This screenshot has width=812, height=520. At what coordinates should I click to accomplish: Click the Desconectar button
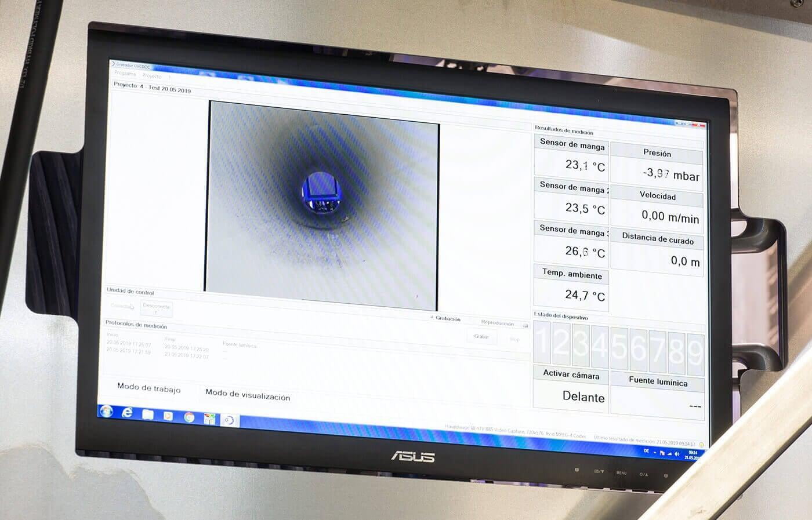pyautogui.click(x=157, y=308)
